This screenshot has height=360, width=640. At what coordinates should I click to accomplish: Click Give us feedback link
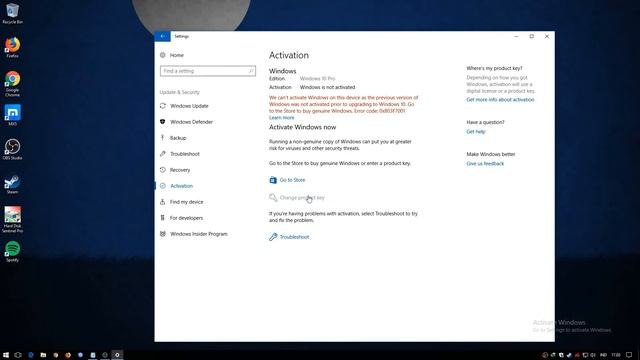485,164
